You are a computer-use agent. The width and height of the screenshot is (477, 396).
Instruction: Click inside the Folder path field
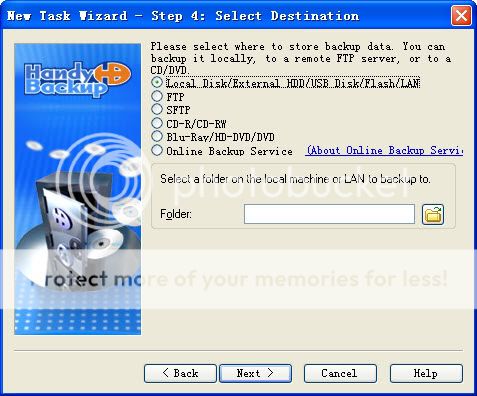point(329,214)
